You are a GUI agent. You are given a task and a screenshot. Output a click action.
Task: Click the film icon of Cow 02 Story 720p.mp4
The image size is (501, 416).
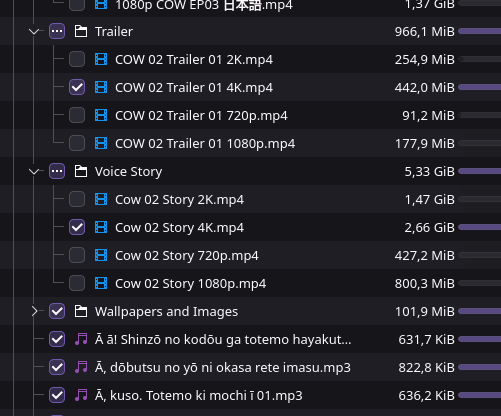pyautogui.click(x=101, y=255)
